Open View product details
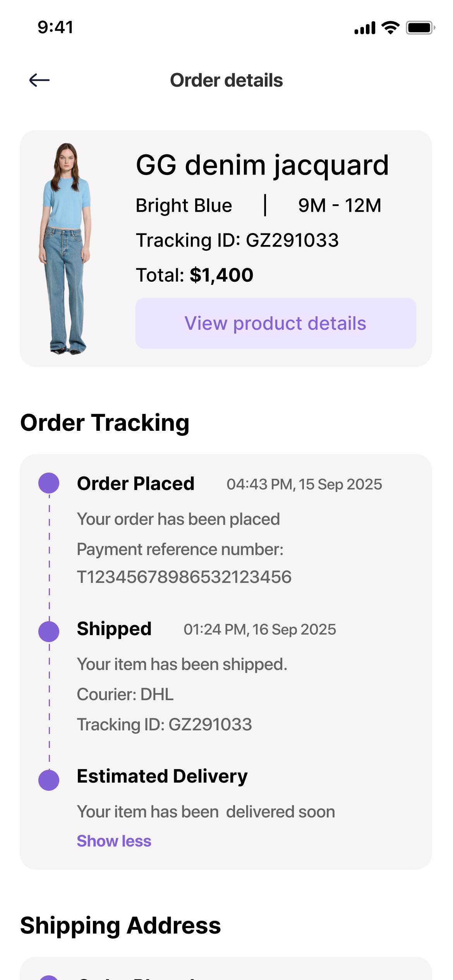 276,323
